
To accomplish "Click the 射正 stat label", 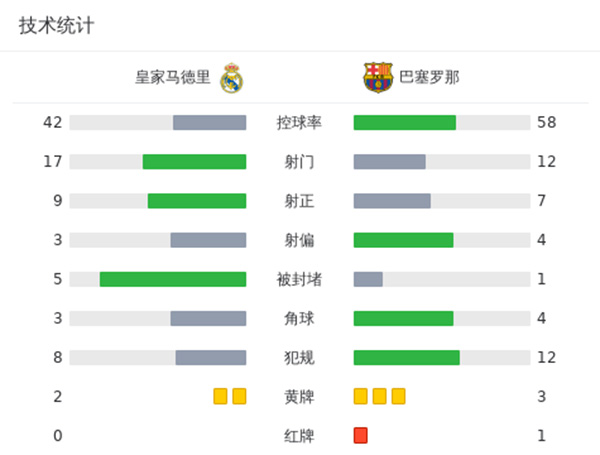I will pyautogui.click(x=299, y=201).
